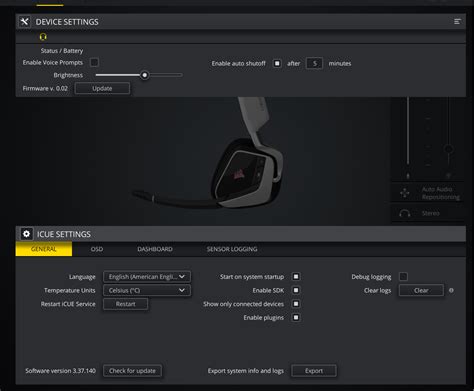
Task: Select the Stereo headphone icon
Action: 405,213
